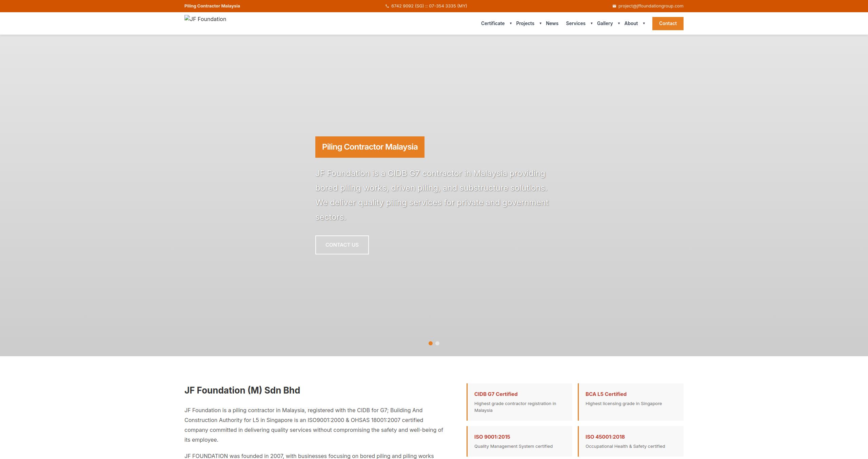This screenshot has width=868, height=459.
Task: Click the ISO 9001:2015 card
Action: pyautogui.click(x=519, y=441)
